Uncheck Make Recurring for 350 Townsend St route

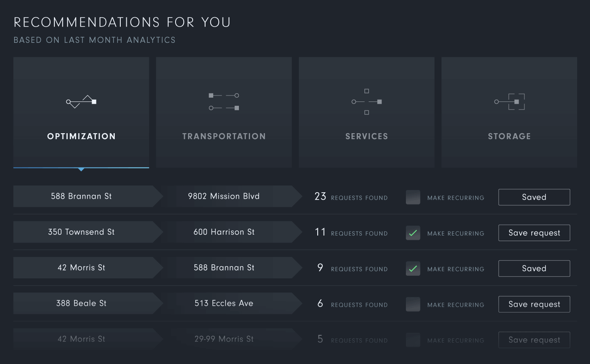point(413,233)
